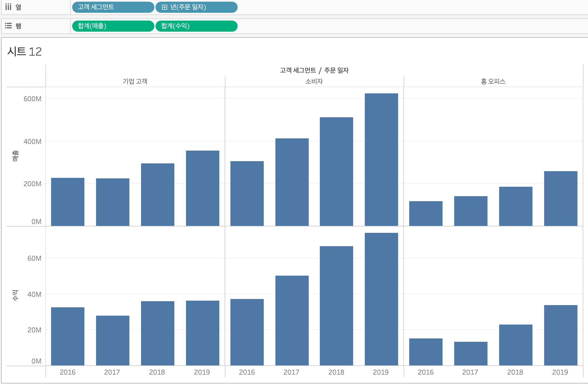The width and height of the screenshot is (588, 384).
Task: Click the 매출 axis label
Action: [15, 156]
